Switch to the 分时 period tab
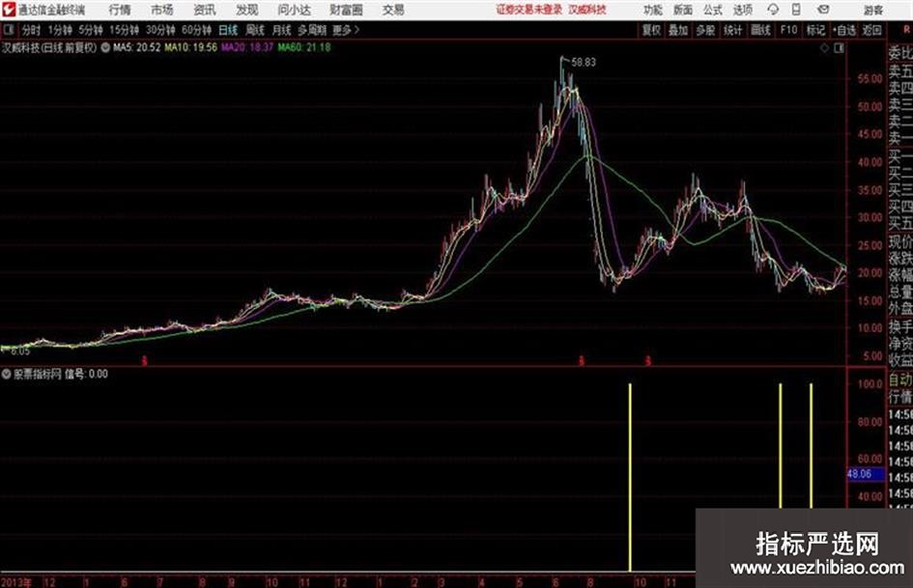This screenshot has width=913, height=588. pyautogui.click(x=31, y=30)
